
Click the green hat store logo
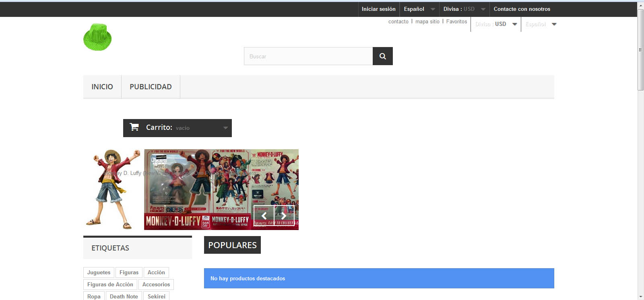[x=97, y=37]
